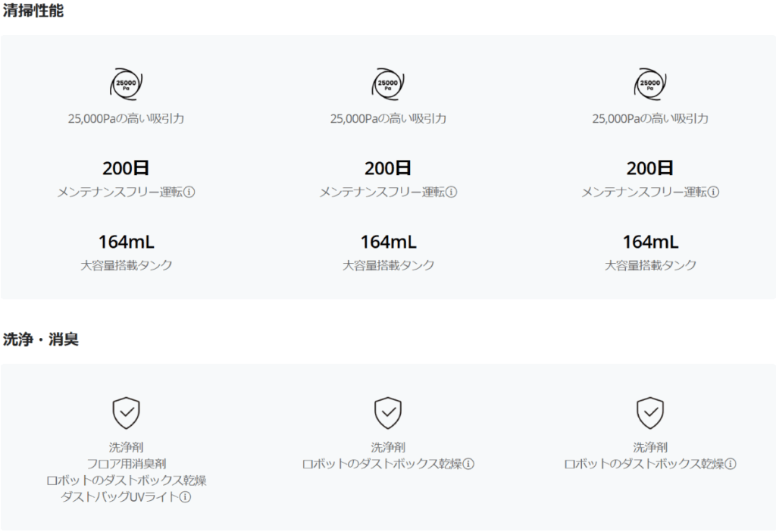Click the 清掃性能 section heading

click(33, 11)
